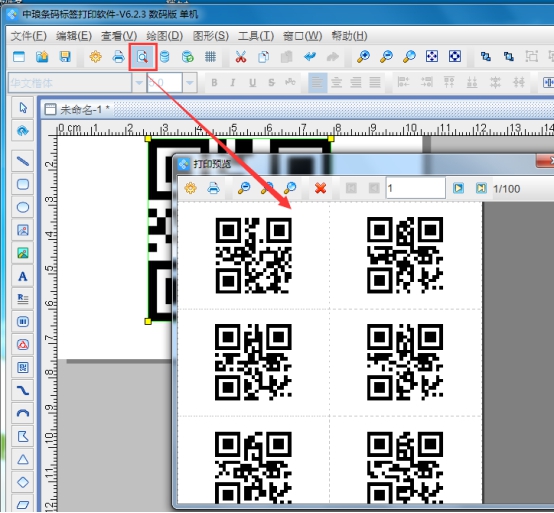Send object backward layer icon

coord(509,57)
